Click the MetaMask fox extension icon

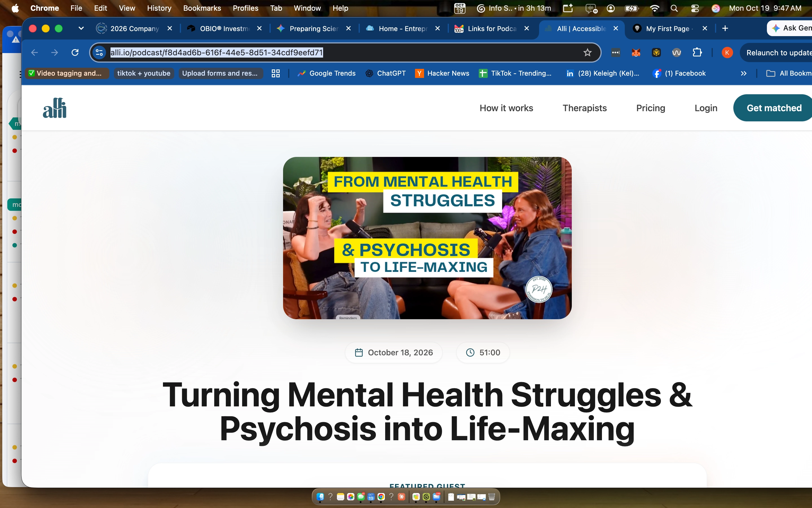[x=636, y=52]
